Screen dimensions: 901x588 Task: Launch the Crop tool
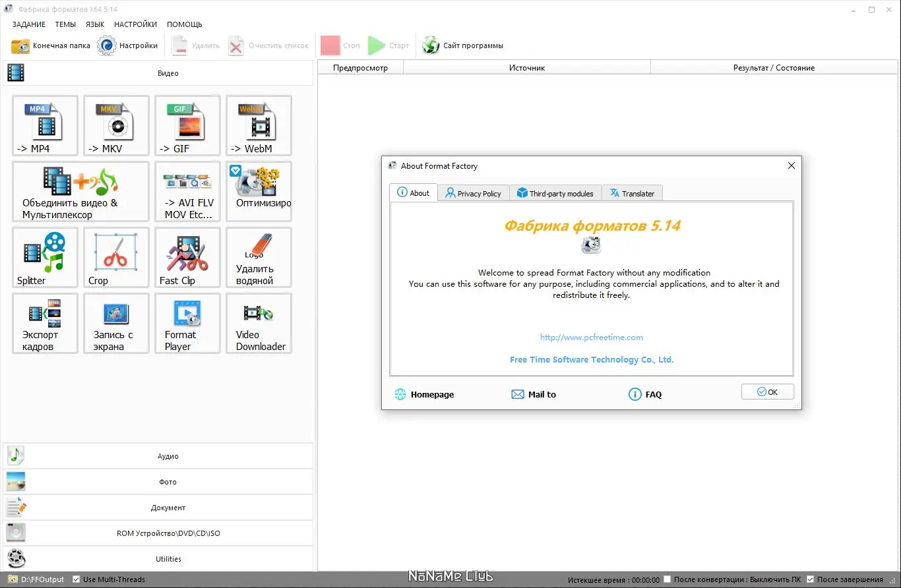pyautogui.click(x=116, y=258)
